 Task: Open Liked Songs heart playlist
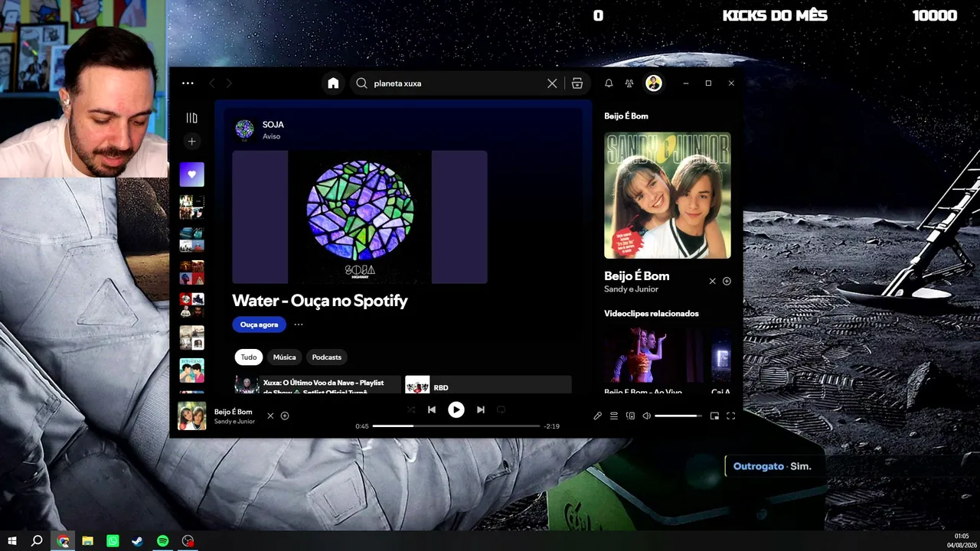(191, 174)
